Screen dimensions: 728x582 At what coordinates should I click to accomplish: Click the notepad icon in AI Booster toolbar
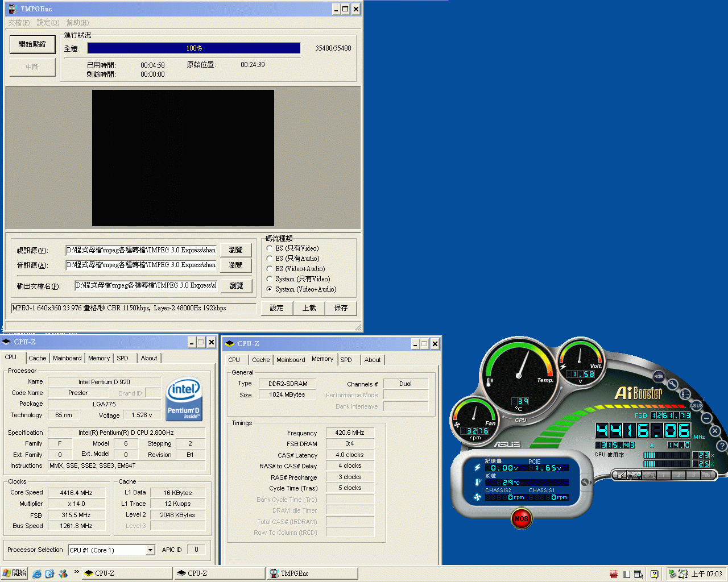pyautogui.click(x=621, y=475)
